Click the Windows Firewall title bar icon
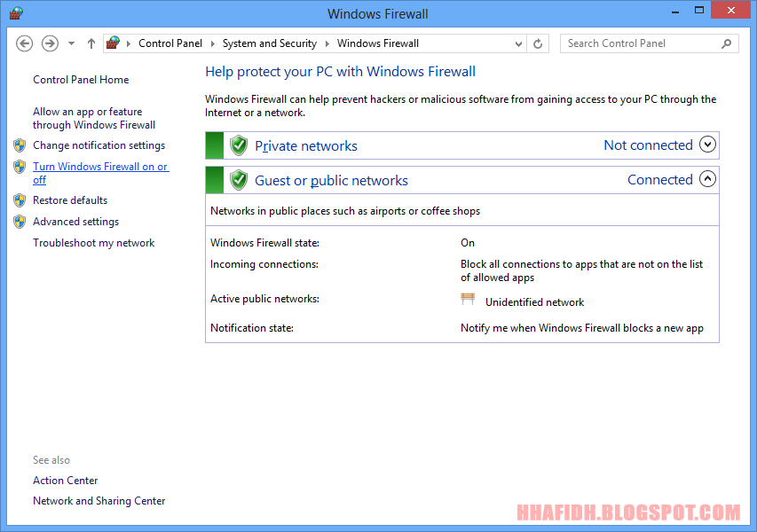The image size is (757, 532). point(16,13)
